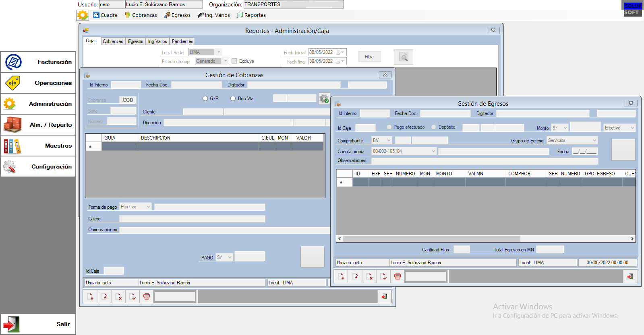Expand the Cuenta propia account dropdown
The height and width of the screenshot is (335, 644).
tap(433, 151)
